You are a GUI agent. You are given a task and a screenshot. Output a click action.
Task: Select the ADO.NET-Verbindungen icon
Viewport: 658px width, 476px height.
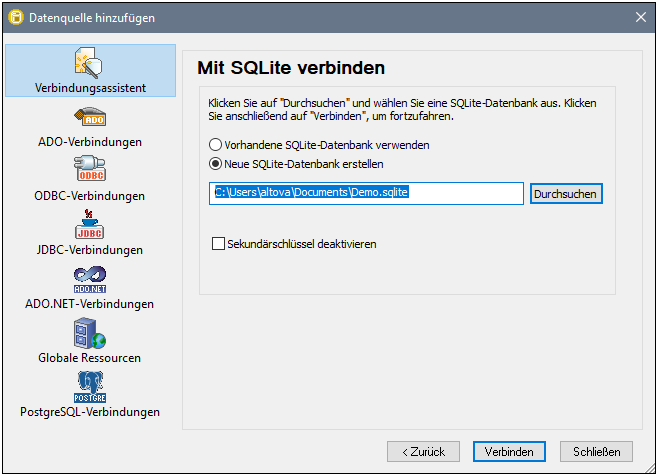pyautogui.click(x=89, y=279)
